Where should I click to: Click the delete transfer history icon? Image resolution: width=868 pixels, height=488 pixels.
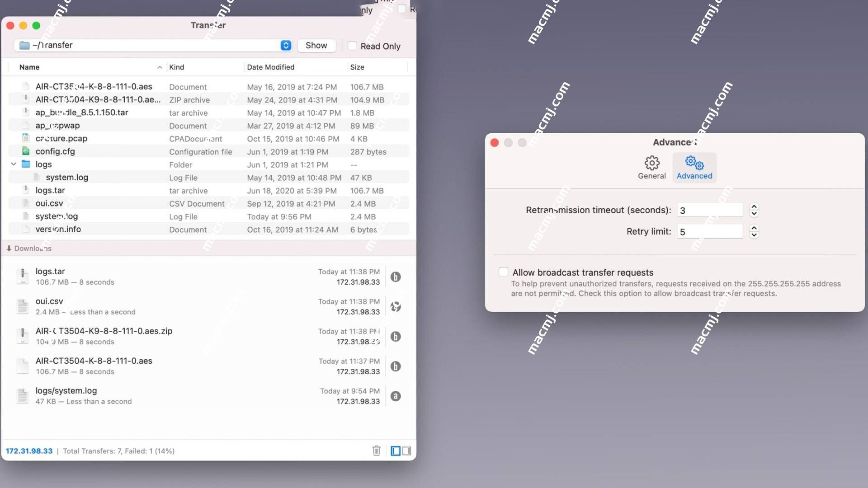click(376, 450)
